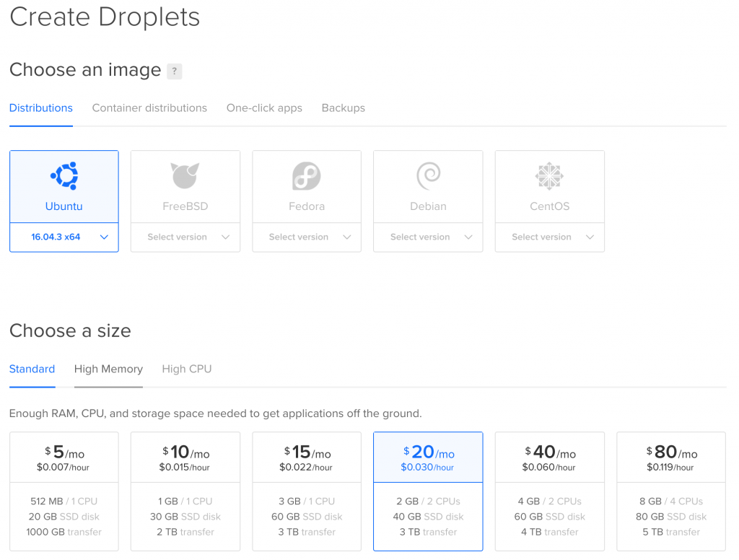Viewport: 739px width, 560px height.
Task: Select the $80/mo plan with 4 CPUs
Action: pos(670,491)
